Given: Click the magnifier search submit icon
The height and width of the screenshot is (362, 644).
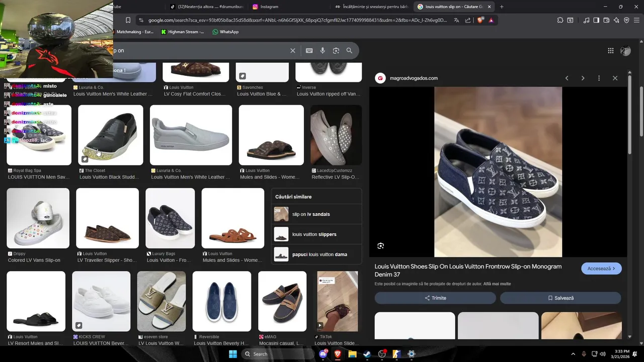Looking at the screenshot, I should [x=349, y=50].
